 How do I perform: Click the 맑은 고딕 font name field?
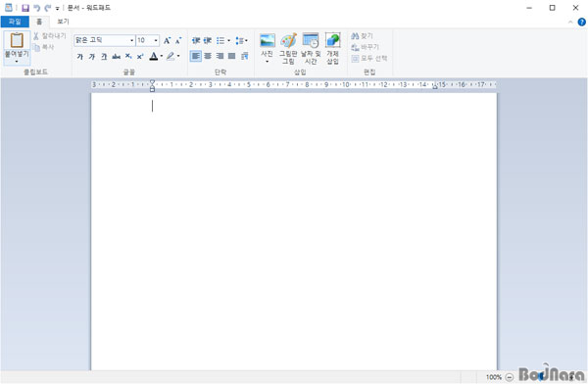click(101, 40)
